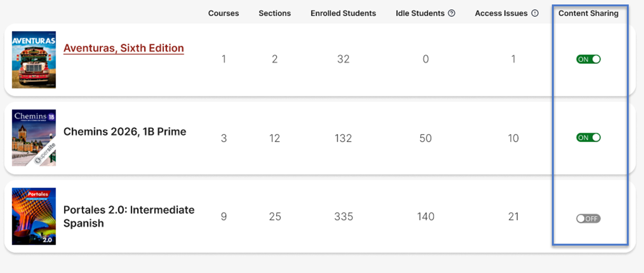Click the Access Issues info icon
The image size is (644, 273).
pyautogui.click(x=535, y=13)
